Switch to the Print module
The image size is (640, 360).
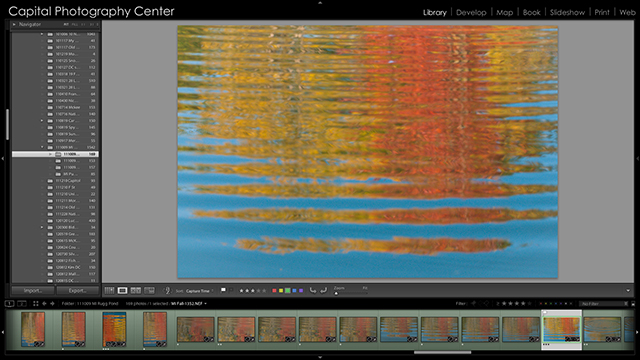[x=602, y=12]
